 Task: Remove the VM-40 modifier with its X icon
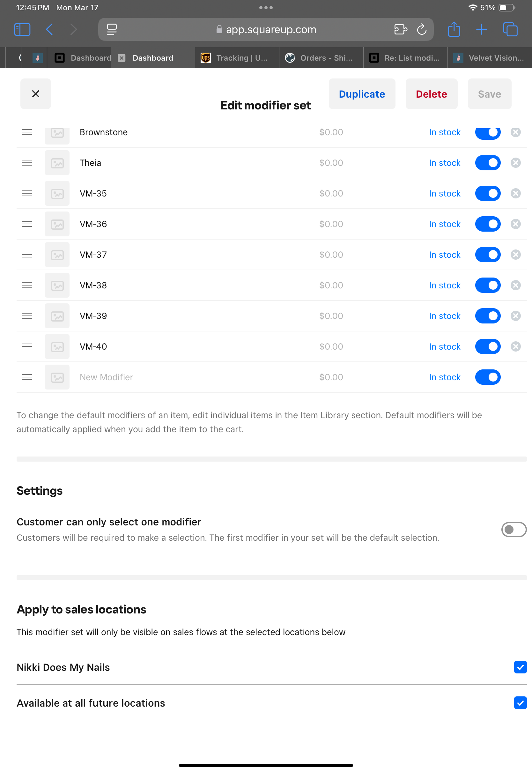(x=515, y=346)
